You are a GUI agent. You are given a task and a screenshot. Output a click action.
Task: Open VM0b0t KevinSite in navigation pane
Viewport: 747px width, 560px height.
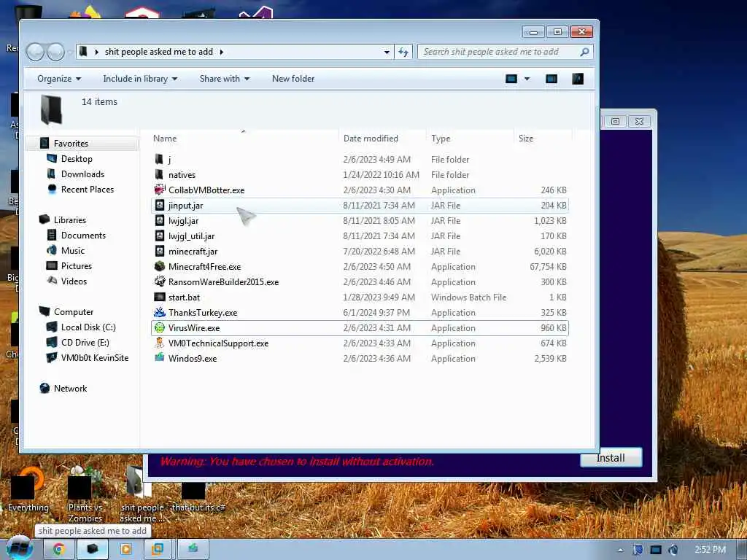coord(95,357)
